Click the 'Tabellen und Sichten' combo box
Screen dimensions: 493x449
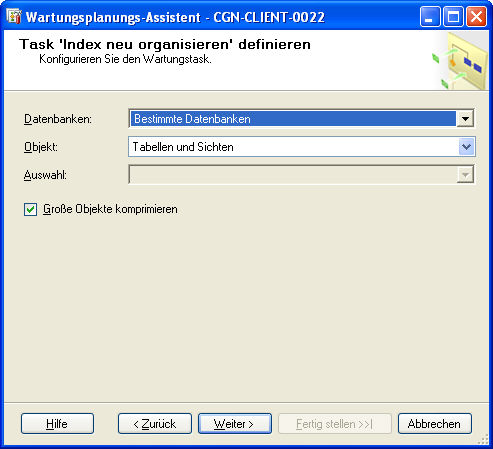coord(302,147)
